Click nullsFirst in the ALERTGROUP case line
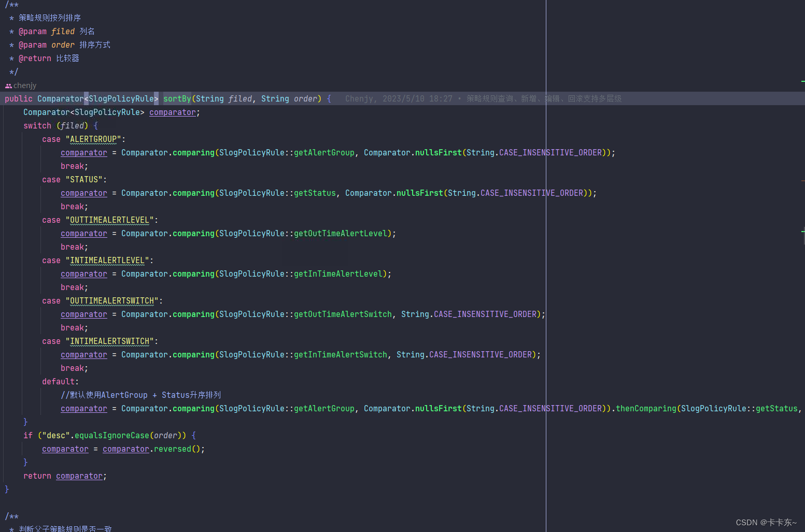The height and width of the screenshot is (532, 805). [439, 152]
